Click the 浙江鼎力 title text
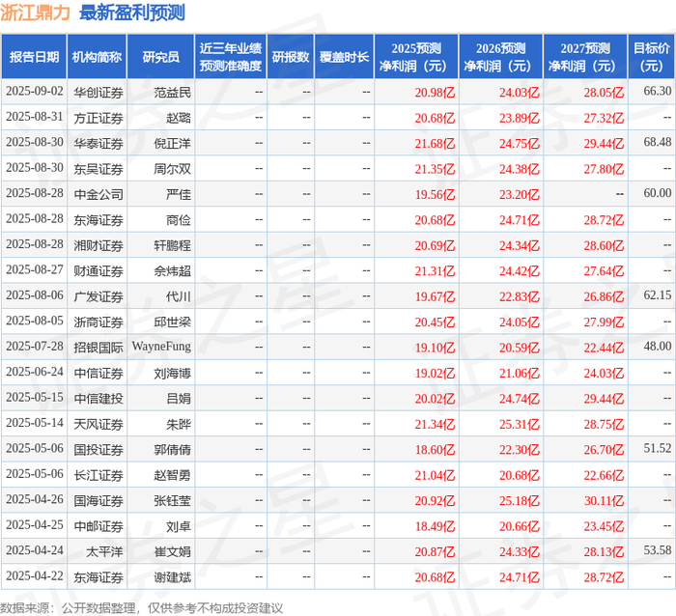 tap(35, 13)
